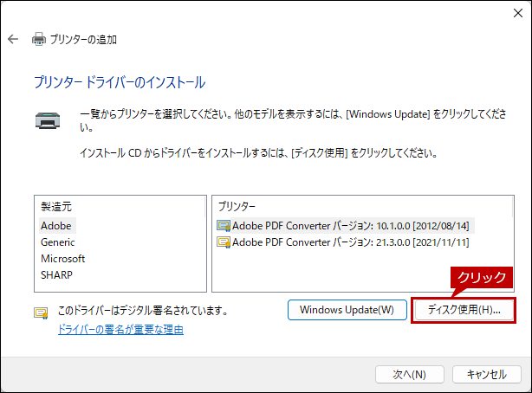Click the ディスク使用(H)... button
532x393 pixels.
coord(464,310)
